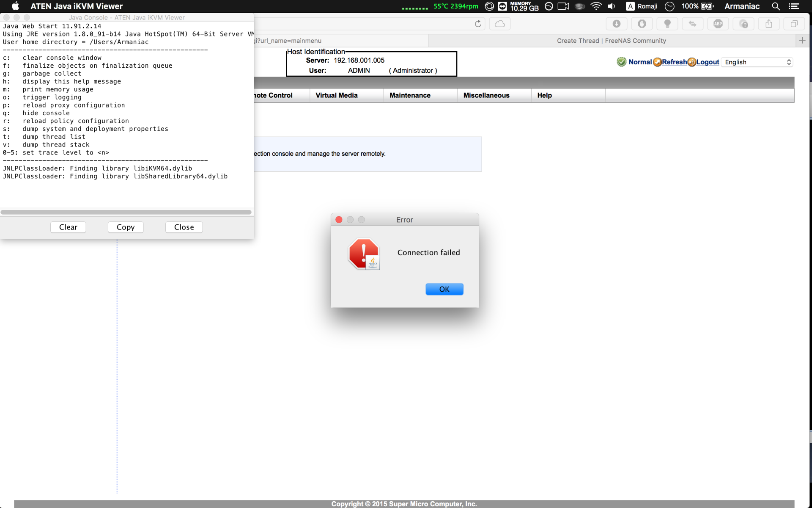Reload the page with the browser reload icon
Image resolution: width=812 pixels, height=508 pixels.
tap(478, 24)
